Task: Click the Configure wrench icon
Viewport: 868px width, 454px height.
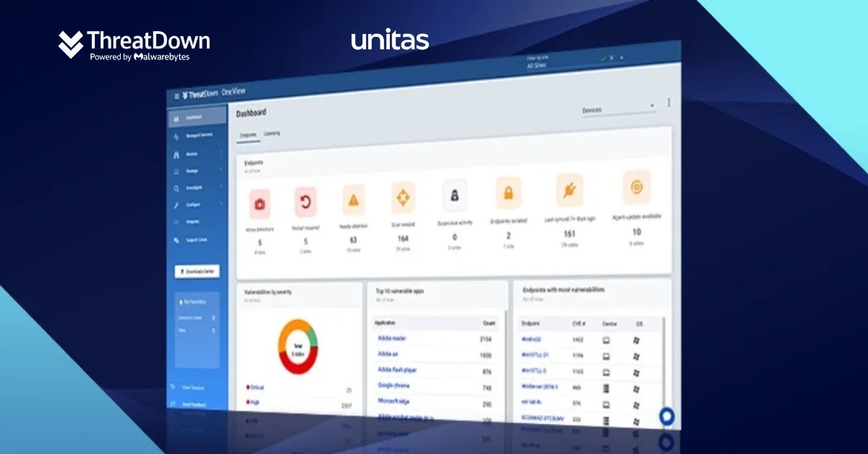Action: point(176,205)
